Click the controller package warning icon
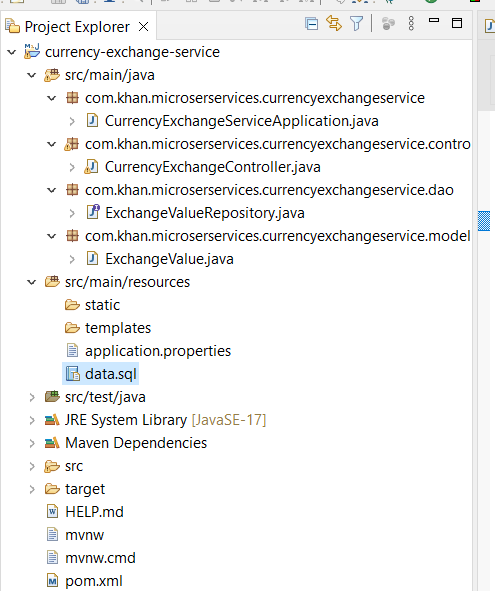 pos(72,144)
